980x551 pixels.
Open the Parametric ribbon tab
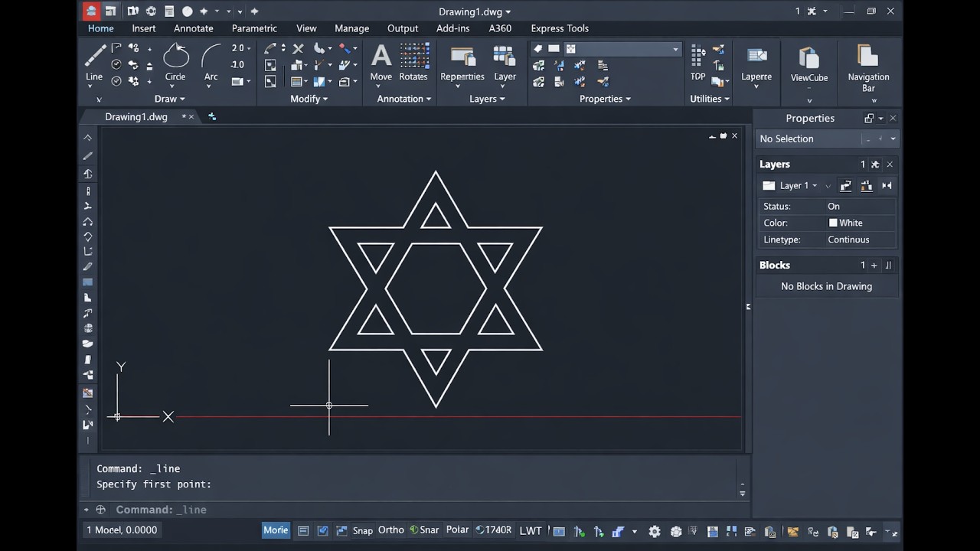point(254,28)
